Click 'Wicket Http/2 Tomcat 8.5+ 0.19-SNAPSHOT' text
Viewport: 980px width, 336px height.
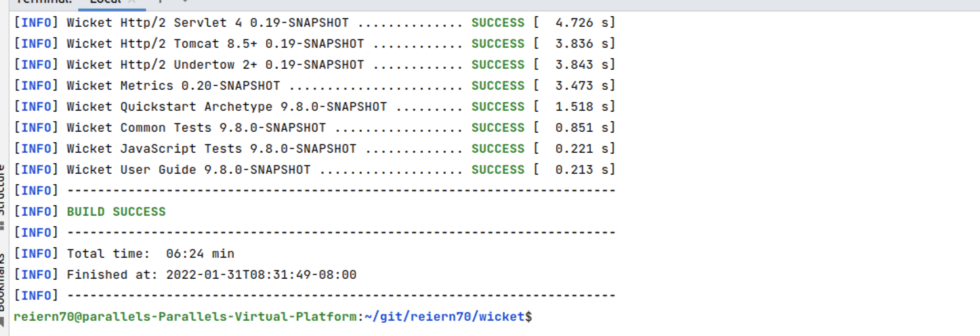click(215, 43)
